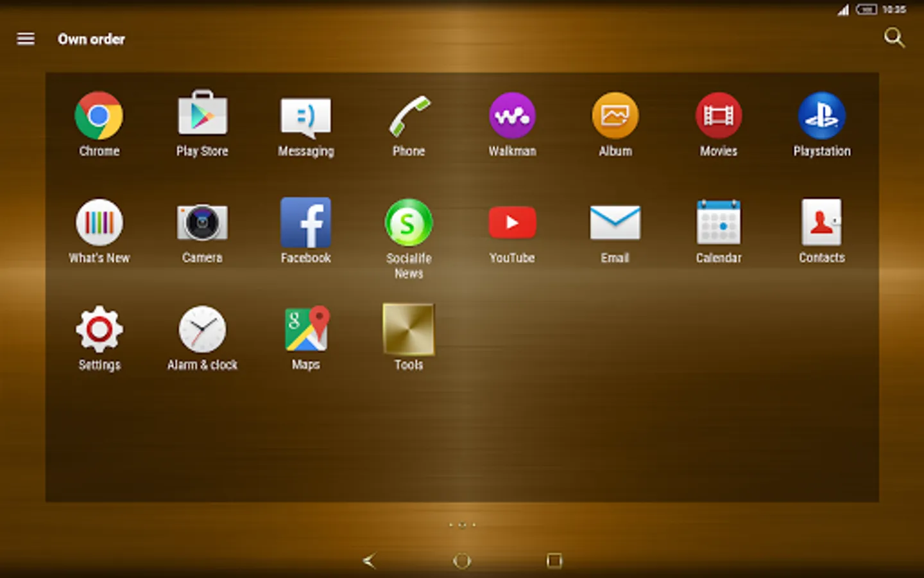Open the Movies app
The height and width of the screenshot is (578, 924).
point(719,116)
